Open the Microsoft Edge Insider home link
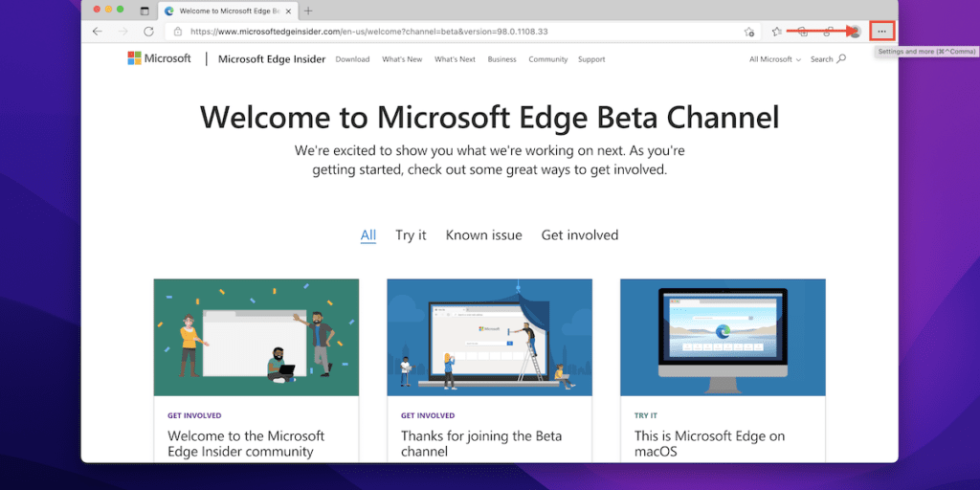The width and height of the screenshot is (980, 490). click(x=272, y=59)
